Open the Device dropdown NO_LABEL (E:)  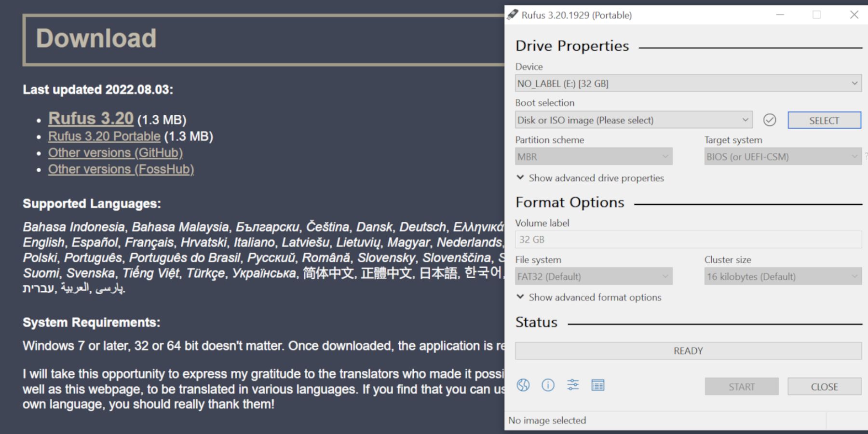[688, 83]
